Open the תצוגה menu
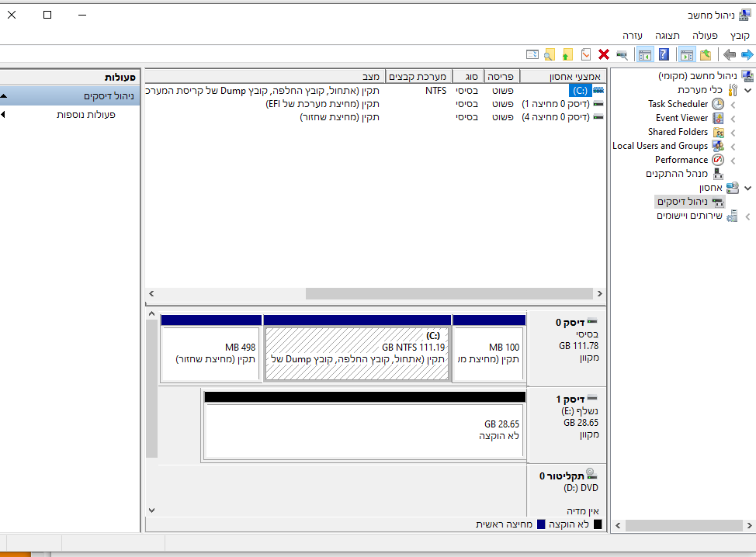The width and height of the screenshot is (756, 557). [668, 35]
